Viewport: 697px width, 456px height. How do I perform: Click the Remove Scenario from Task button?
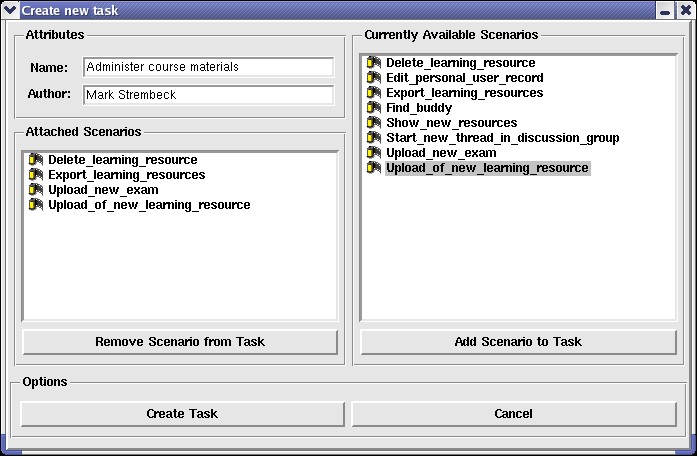coord(180,342)
